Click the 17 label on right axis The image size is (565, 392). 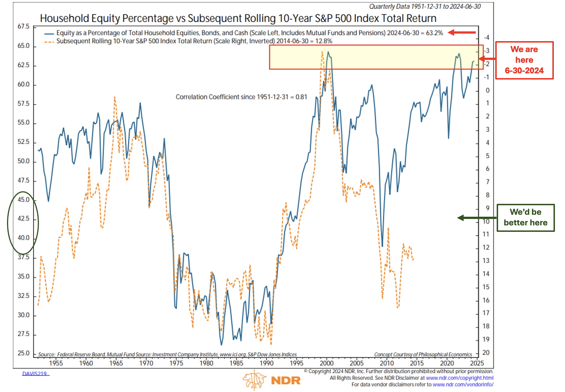coord(486,313)
